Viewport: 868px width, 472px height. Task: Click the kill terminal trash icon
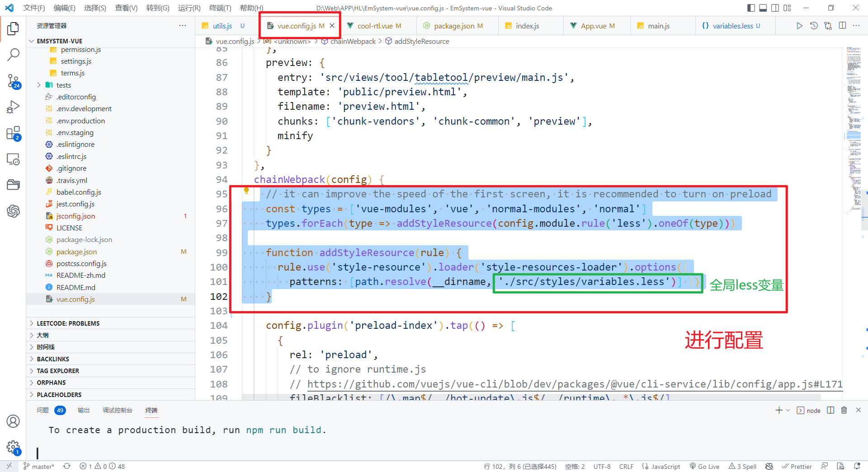(844, 410)
